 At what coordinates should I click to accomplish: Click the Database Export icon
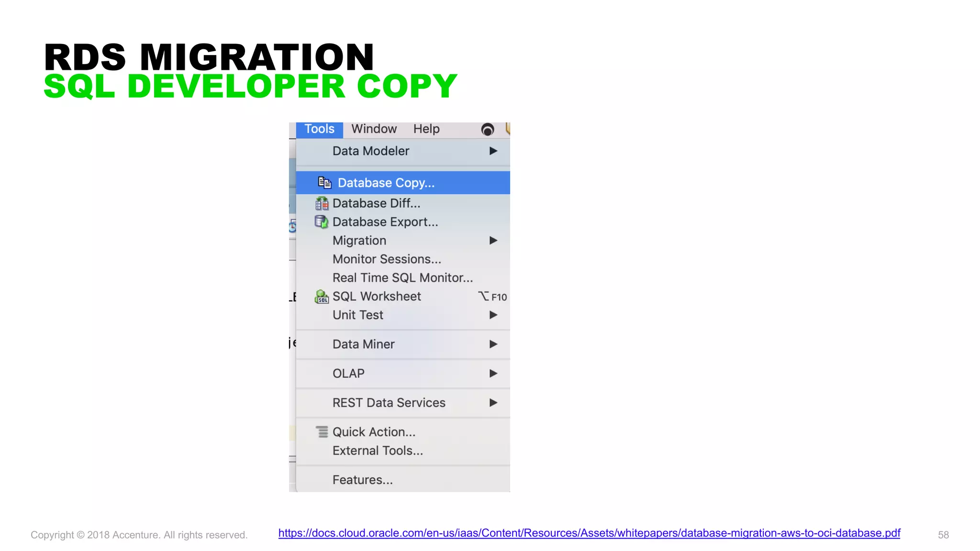(x=322, y=221)
